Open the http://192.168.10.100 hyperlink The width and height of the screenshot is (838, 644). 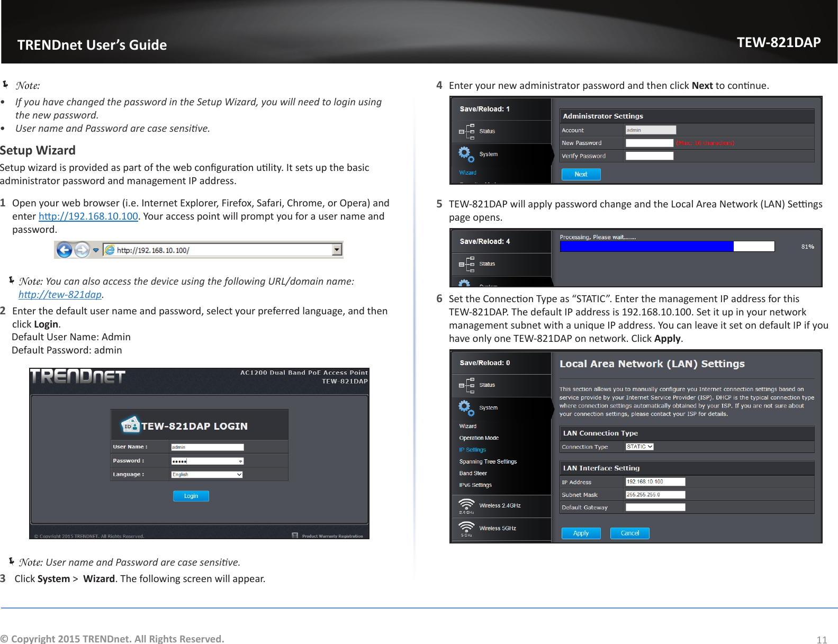[x=88, y=216]
